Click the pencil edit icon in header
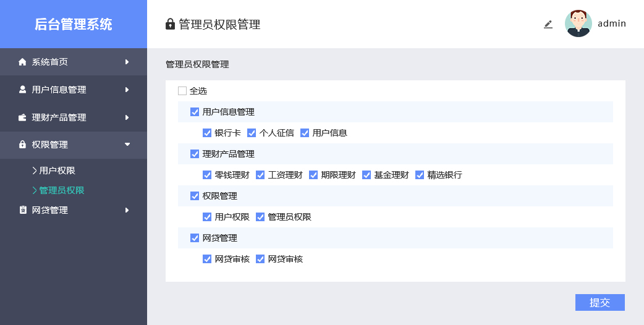The height and width of the screenshot is (325, 644). [x=548, y=24]
